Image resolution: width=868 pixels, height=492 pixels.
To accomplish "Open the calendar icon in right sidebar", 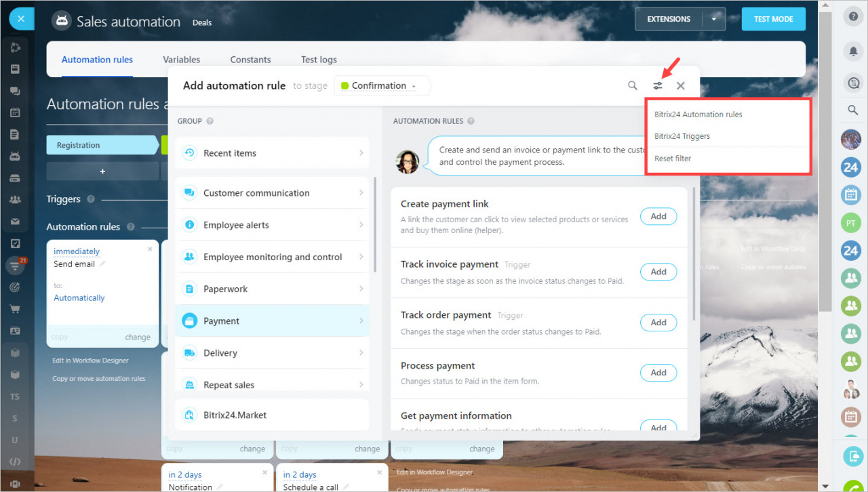I will click(x=850, y=195).
